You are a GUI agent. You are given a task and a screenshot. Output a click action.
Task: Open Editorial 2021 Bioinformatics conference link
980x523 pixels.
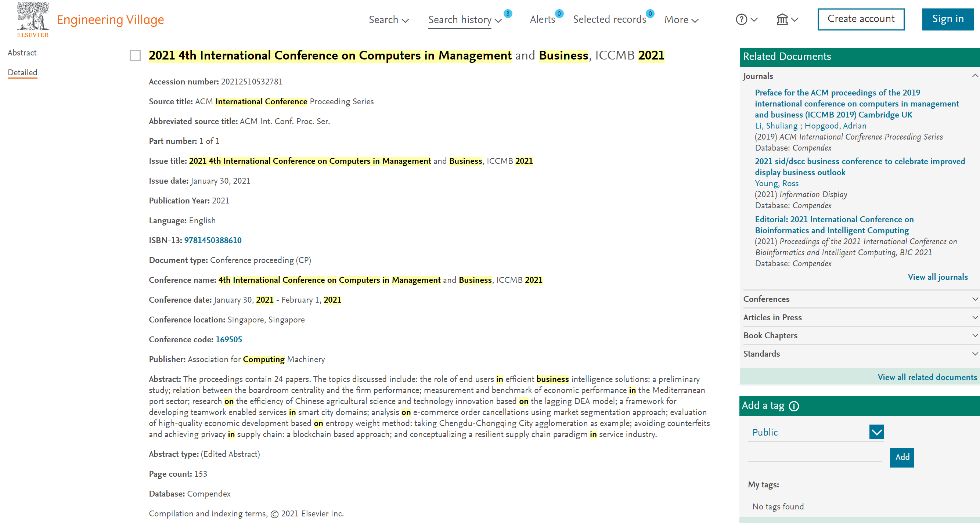pos(834,225)
